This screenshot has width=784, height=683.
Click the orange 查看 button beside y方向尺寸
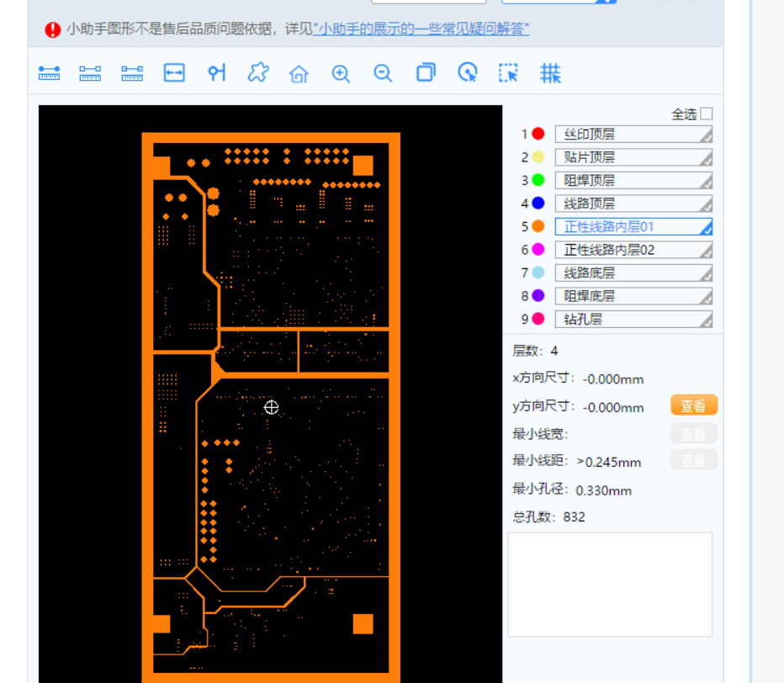click(694, 405)
